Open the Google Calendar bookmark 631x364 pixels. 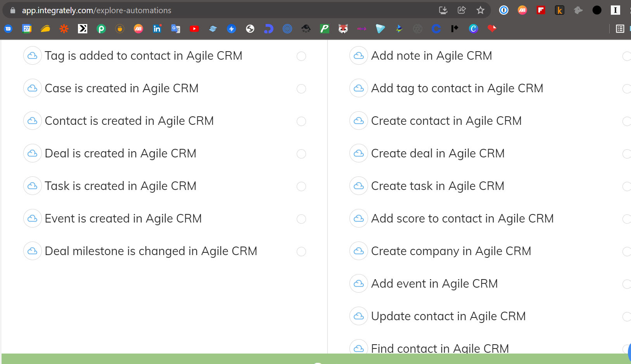coord(27,29)
